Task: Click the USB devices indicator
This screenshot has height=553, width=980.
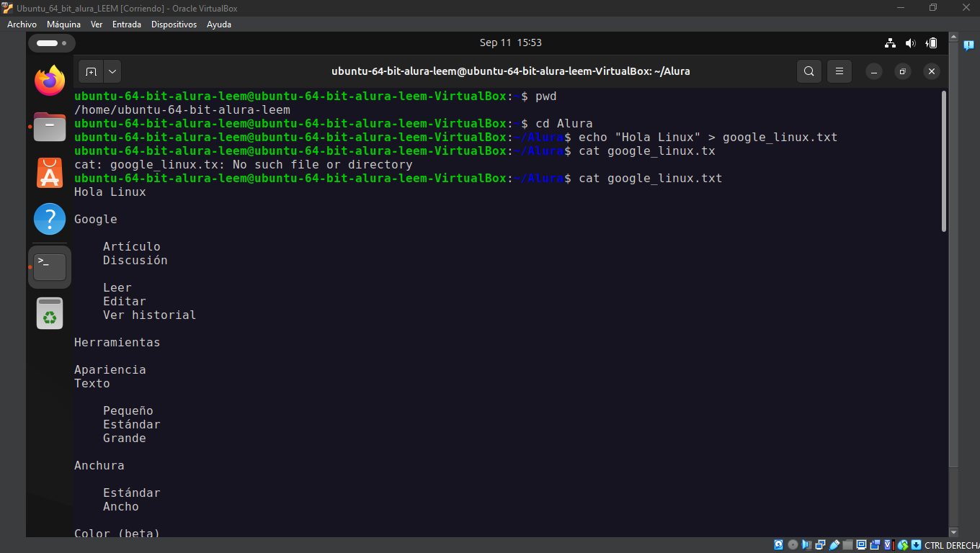Action: coord(834,545)
